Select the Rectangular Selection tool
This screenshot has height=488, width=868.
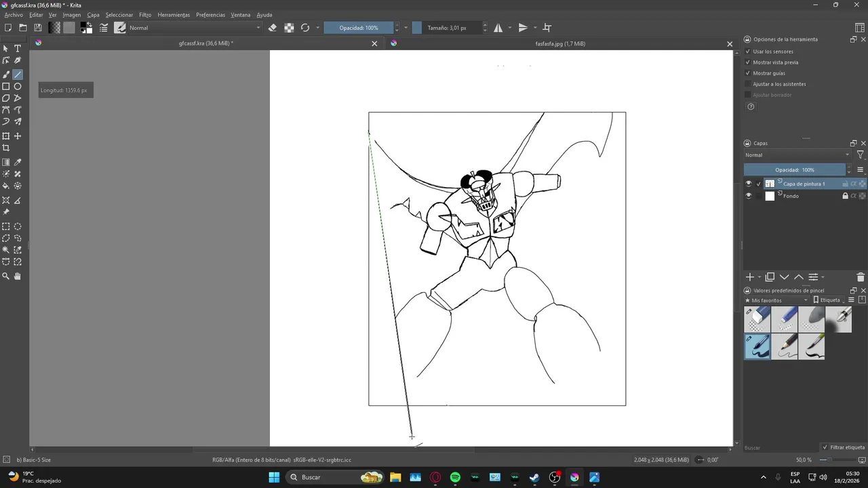6,227
